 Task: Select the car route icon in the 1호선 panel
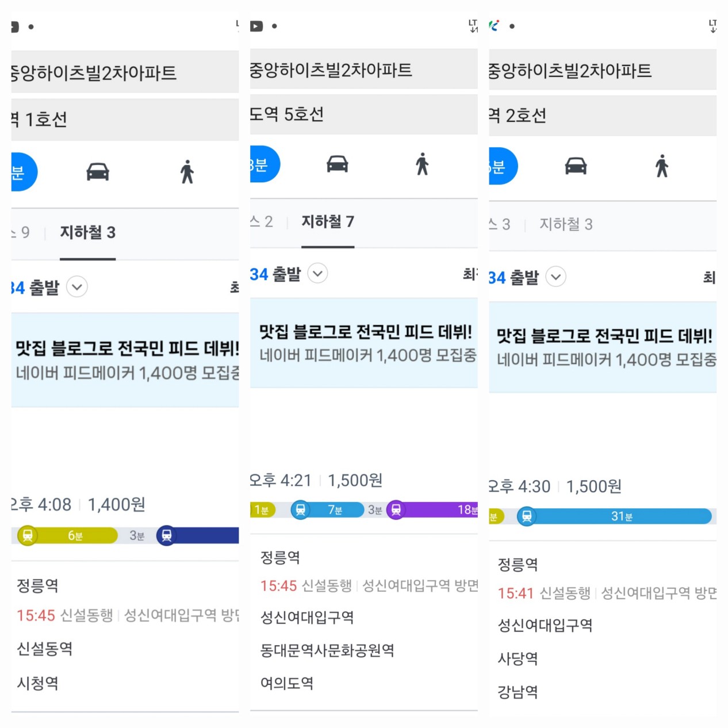tap(98, 171)
